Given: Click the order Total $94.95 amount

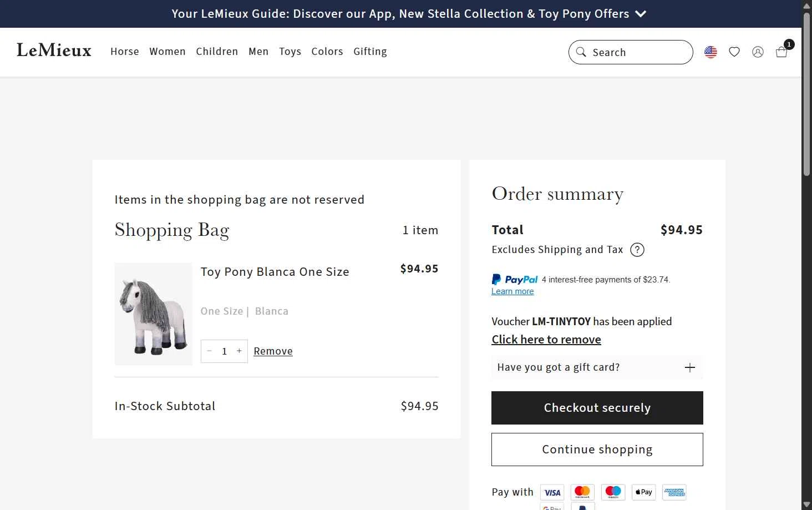Looking at the screenshot, I should pos(682,230).
